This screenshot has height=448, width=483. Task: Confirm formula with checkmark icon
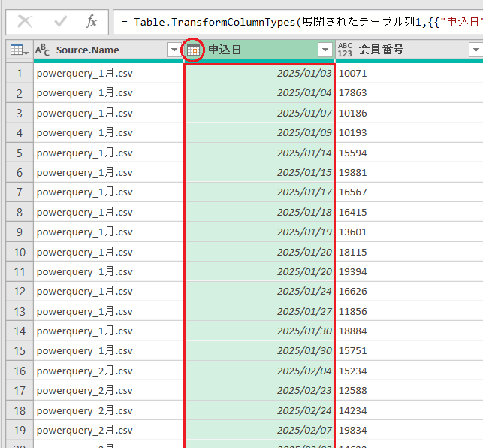(x=60, y=22)
